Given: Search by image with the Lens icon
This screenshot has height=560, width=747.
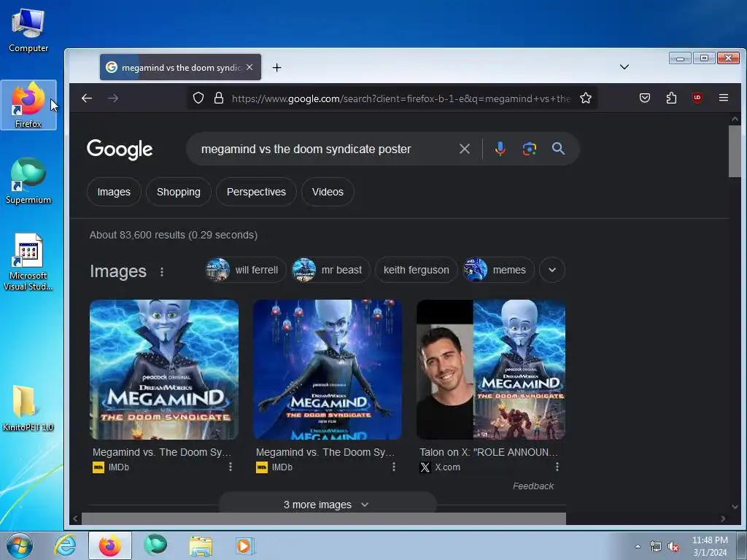Looking at the screenshot, I should (x=530, y=149).
